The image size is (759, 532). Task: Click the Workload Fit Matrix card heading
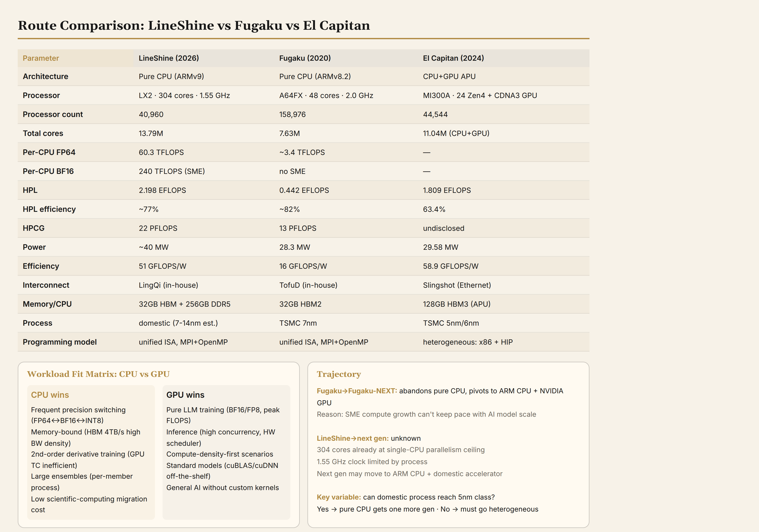98,374
